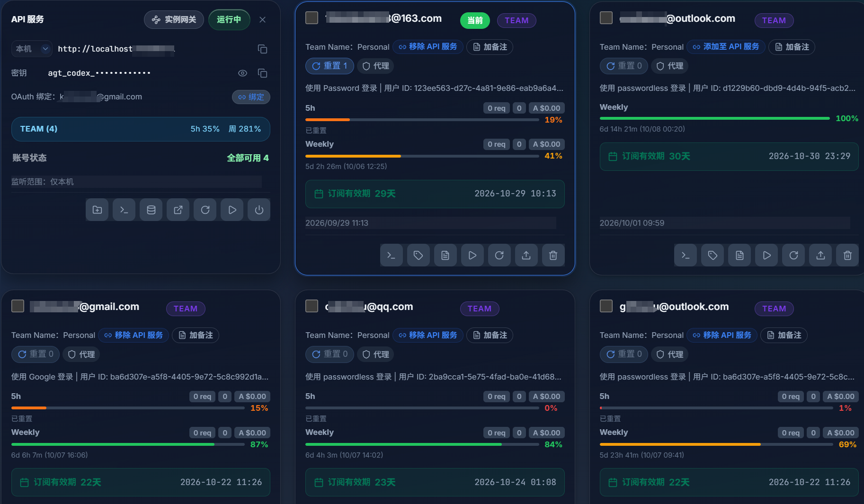Image resolution: width=864 pixels, height=504 pixels.
Task: Add top outlook.com account to API service
Action: (726, 47)
